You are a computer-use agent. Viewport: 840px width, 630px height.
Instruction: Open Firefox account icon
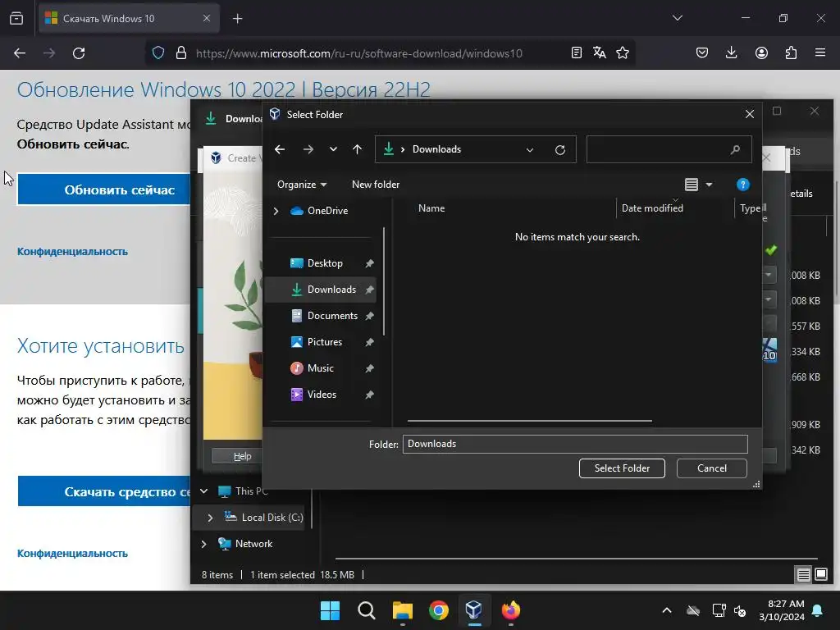(761, 52)
